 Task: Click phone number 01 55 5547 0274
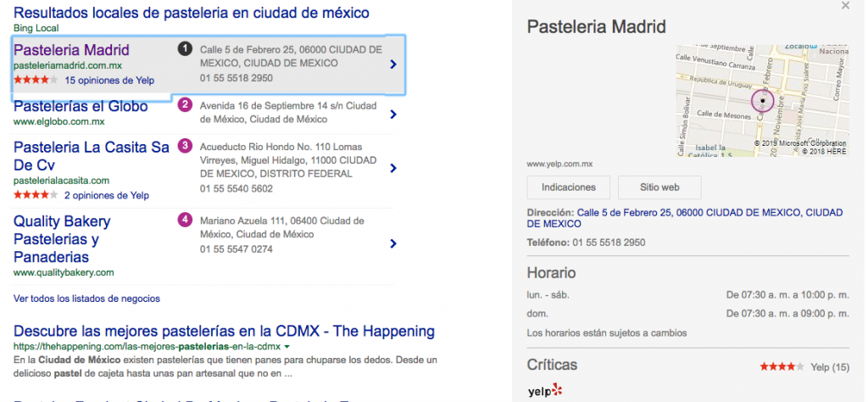coord(236,249)
